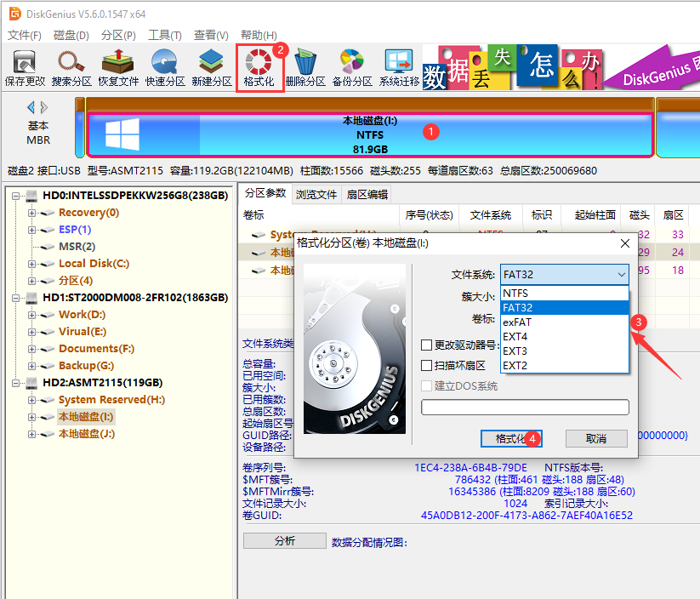Click the HD1 ST2000DM008 disk icon

click(x=31, y=298)
